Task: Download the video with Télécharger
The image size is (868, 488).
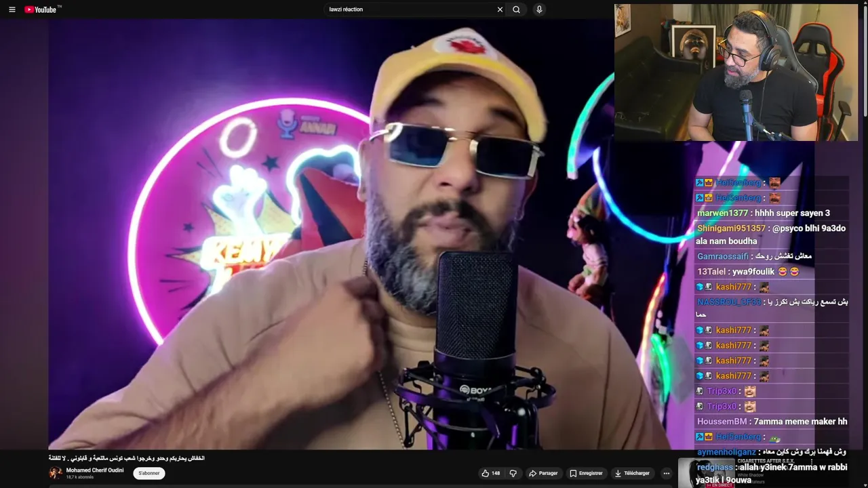Action: pyautogui.click(x=632, y=473)
